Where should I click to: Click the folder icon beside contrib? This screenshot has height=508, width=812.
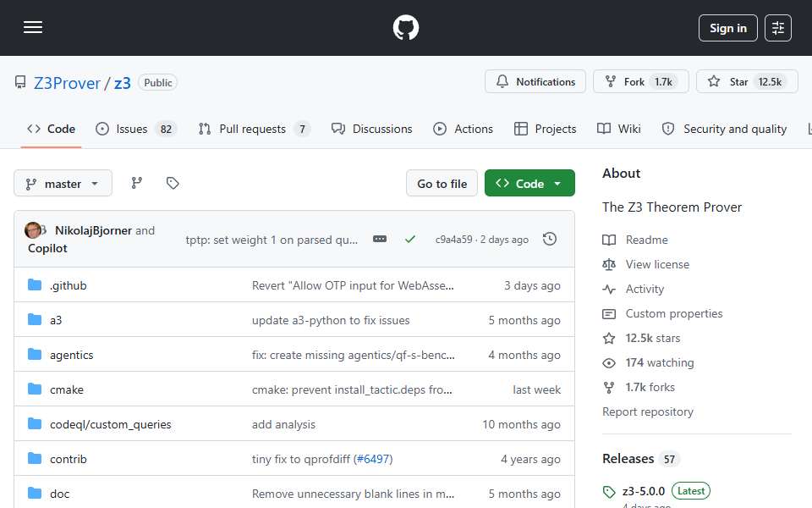pos(35,459)
